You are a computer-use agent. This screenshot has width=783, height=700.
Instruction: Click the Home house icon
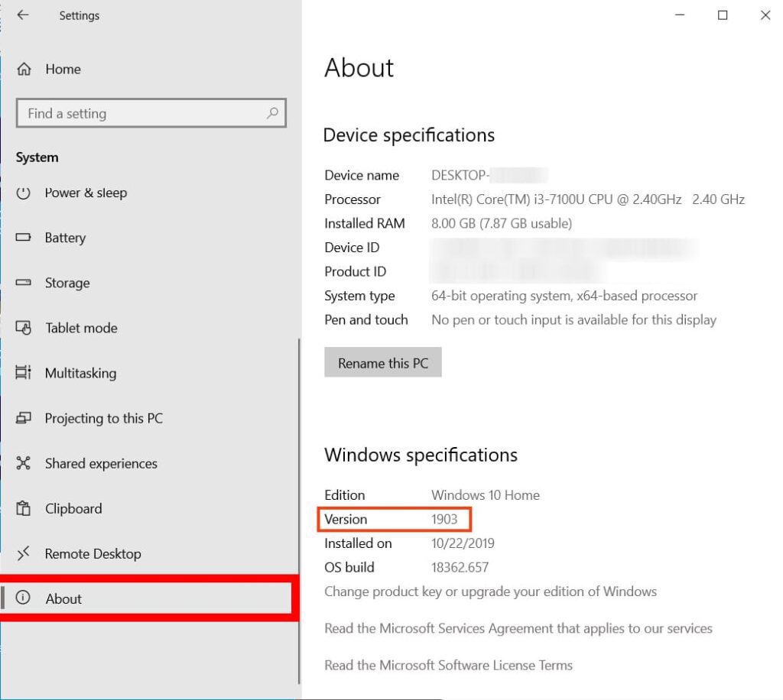click(24, 70)
